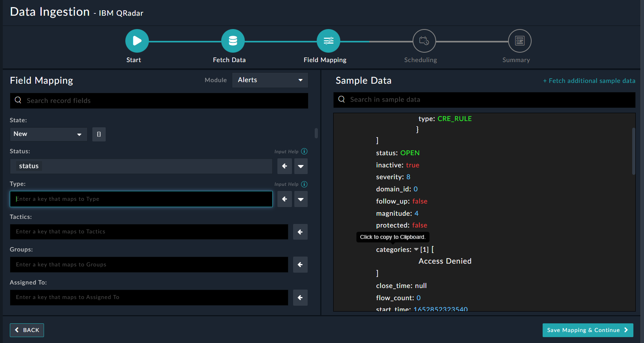This screenshot has width=644, height=343.
Task: Toggle the curly braces button beside State
Action: click(99, 134)
